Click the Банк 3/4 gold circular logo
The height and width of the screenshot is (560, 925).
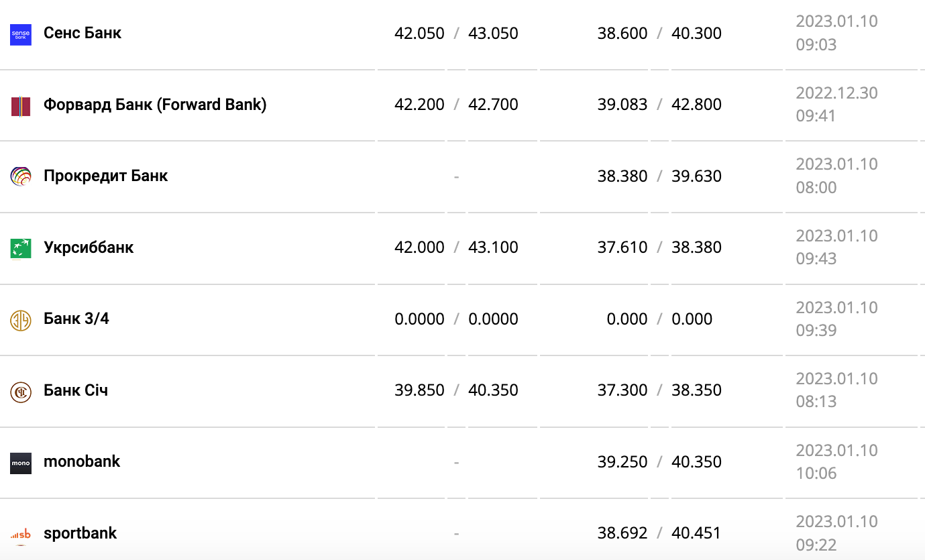[x=21, y=321]
